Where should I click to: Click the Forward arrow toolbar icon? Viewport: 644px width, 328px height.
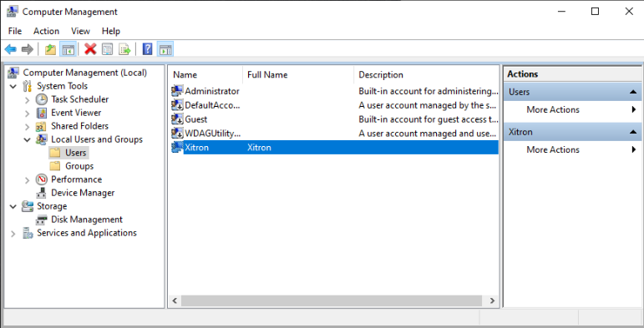click(27, 49)
